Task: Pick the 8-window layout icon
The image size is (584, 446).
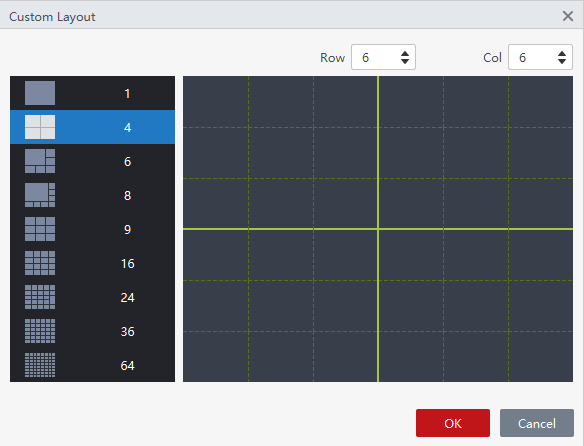Action: click(x=40, y=195)
